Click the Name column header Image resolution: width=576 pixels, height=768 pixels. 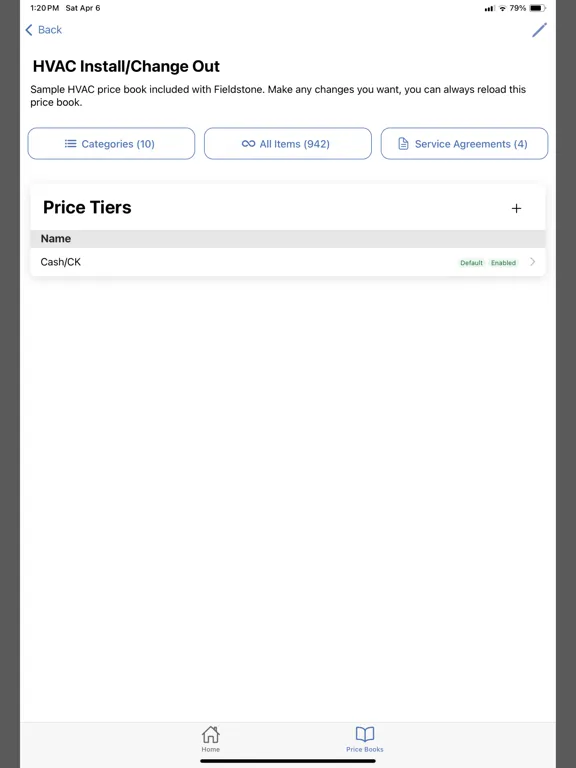(56, 239)
